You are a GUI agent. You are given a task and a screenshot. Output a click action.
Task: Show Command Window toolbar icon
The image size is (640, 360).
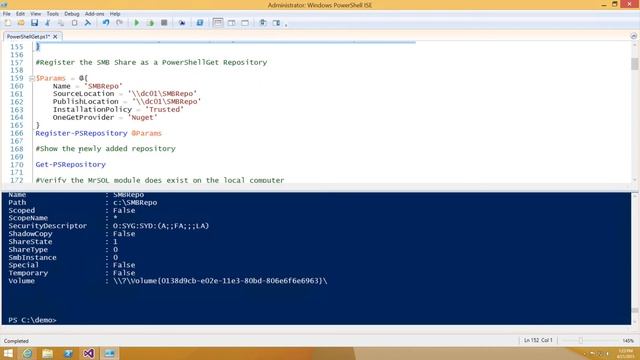[262, 23]
